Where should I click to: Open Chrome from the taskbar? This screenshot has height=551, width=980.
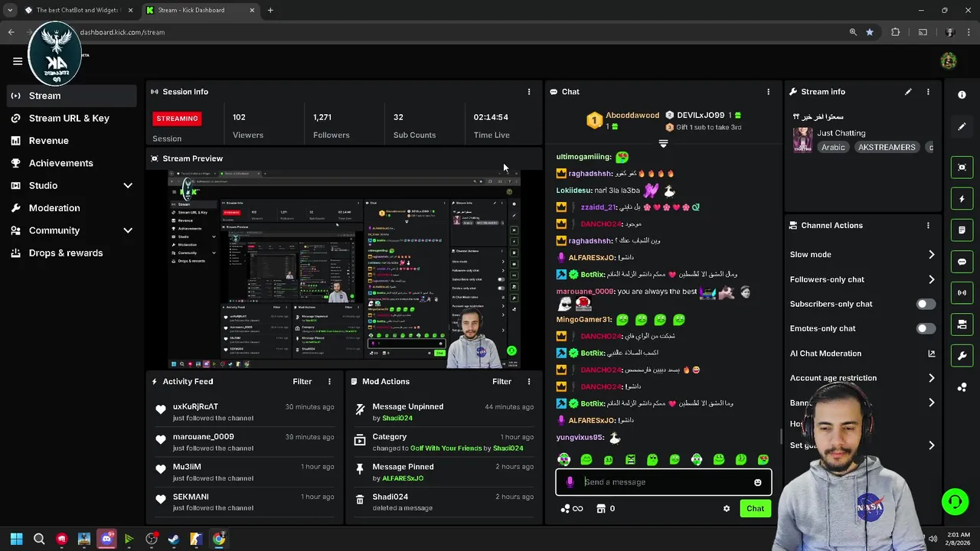click(219, 539)
